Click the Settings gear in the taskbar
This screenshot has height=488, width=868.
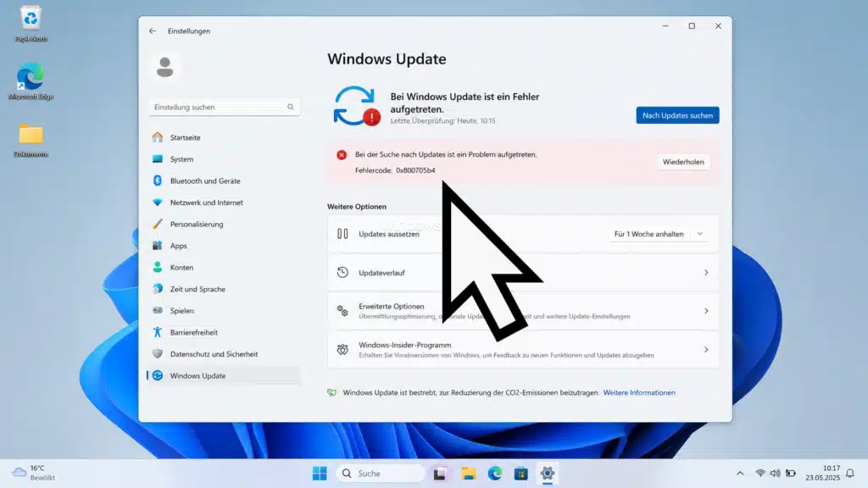[548, 474]
